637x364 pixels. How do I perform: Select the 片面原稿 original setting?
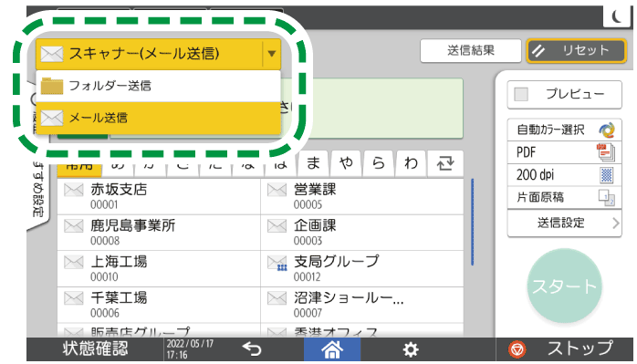click(564, 197)
